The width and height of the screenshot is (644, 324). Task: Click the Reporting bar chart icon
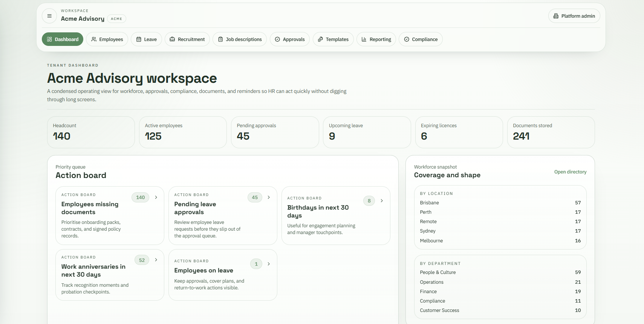pyautogui.click(x=364, y=39)
